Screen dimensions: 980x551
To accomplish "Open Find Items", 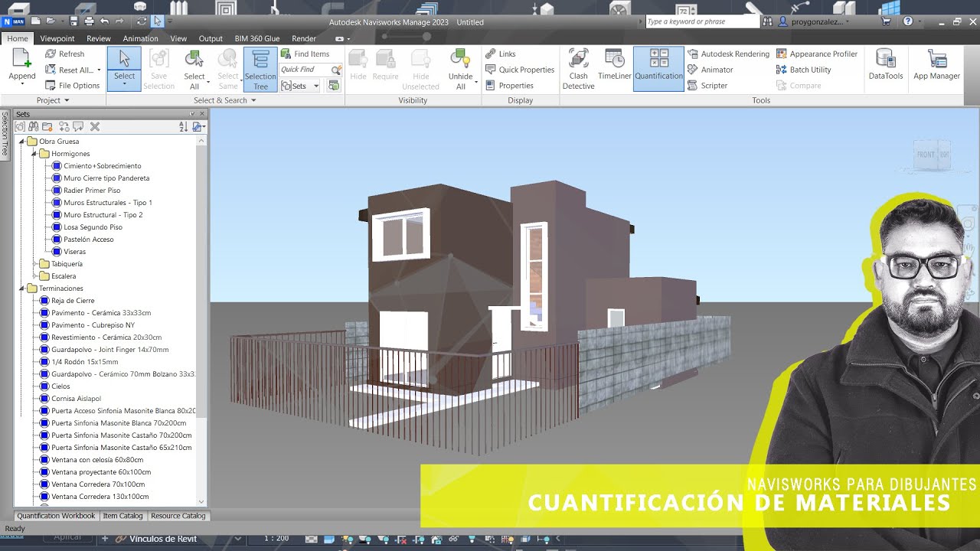I will 305,54.
